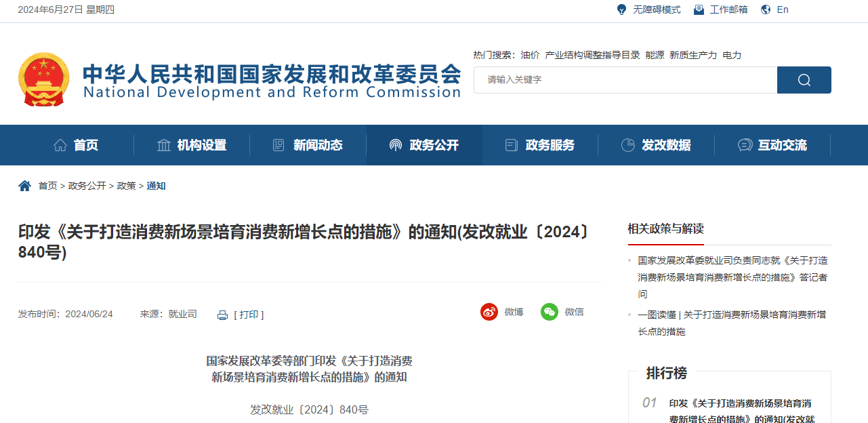The width and height of the screenshot is (868, 423).
Task: Click hot search term 能源
Action: (655, 55)
